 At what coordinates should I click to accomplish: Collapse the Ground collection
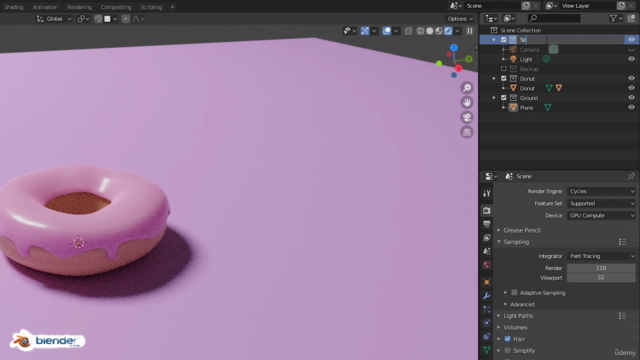coord(494,98)
